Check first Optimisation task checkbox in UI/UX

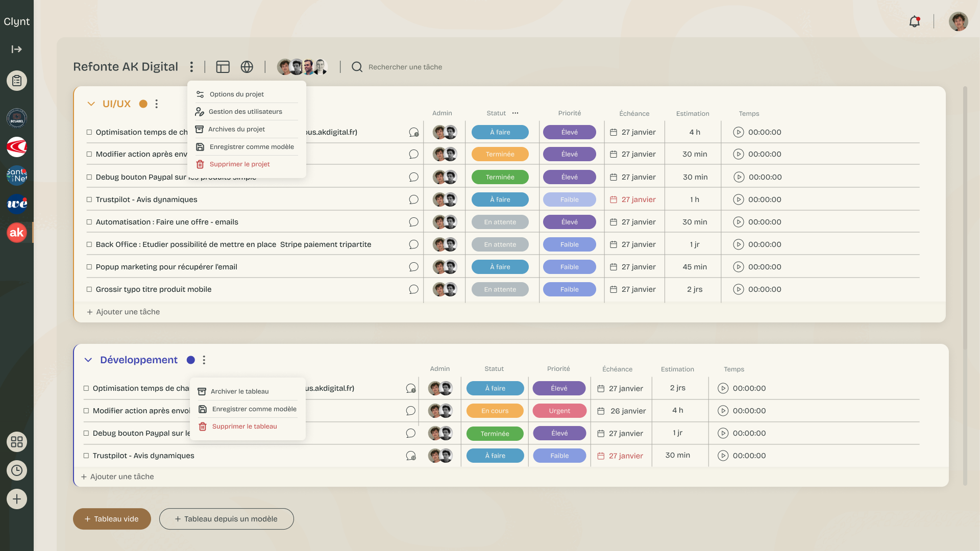(89, 132)
